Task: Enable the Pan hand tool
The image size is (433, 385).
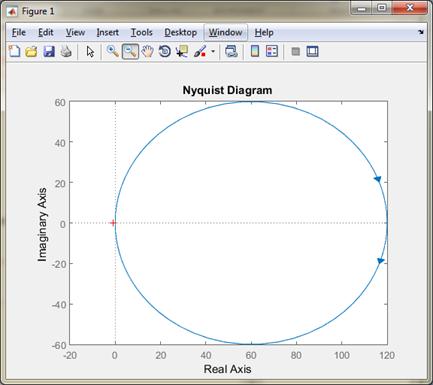Action: coord(147,51)
